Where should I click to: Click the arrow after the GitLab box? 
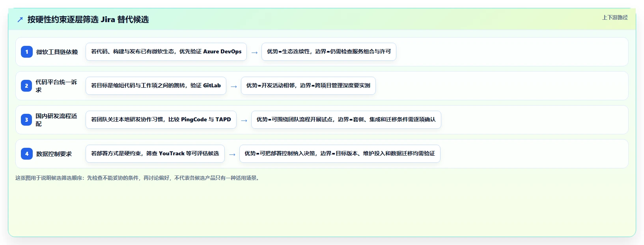[234, 87]
